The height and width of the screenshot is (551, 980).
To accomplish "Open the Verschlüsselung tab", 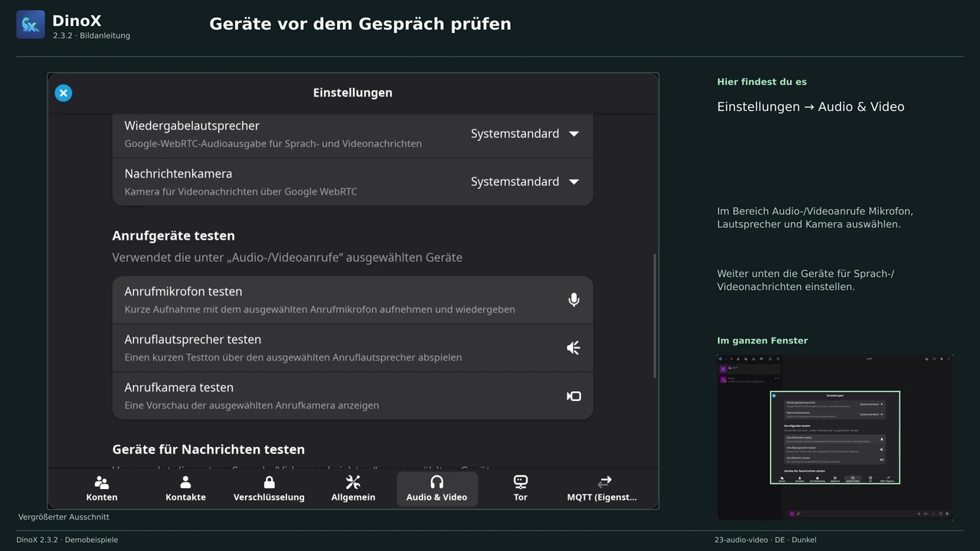I will point(269,488).
